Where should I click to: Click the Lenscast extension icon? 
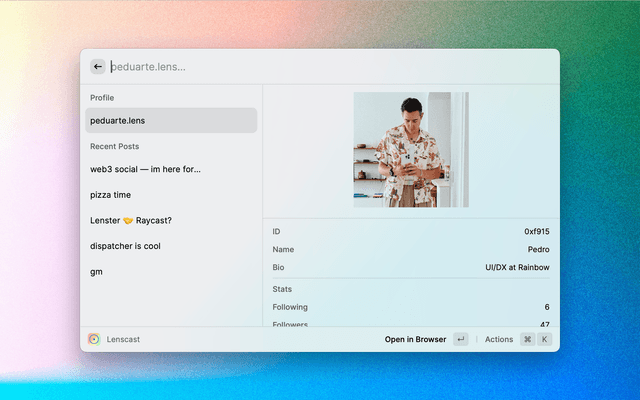tap(94, 339)
